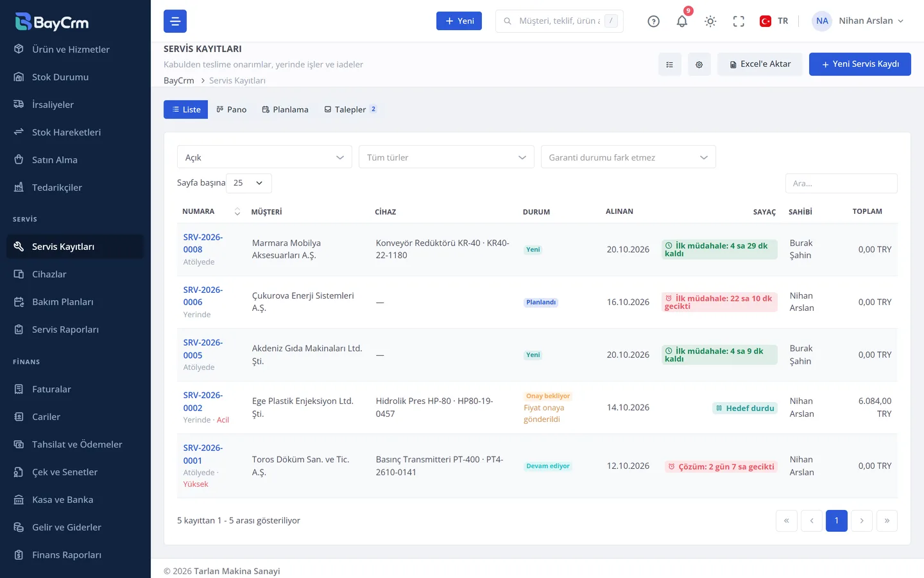Open Bakım Planları sidebar item

pos(75,302)
